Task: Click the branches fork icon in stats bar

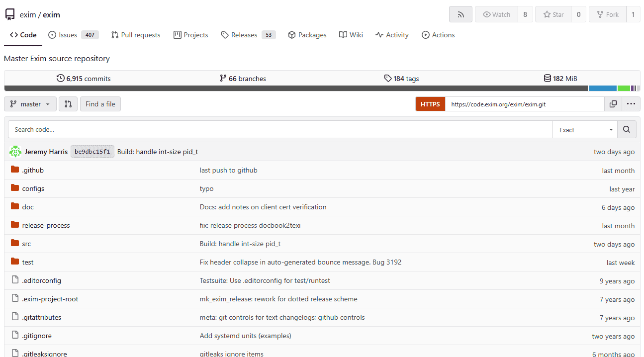Action: pos(223,79)
